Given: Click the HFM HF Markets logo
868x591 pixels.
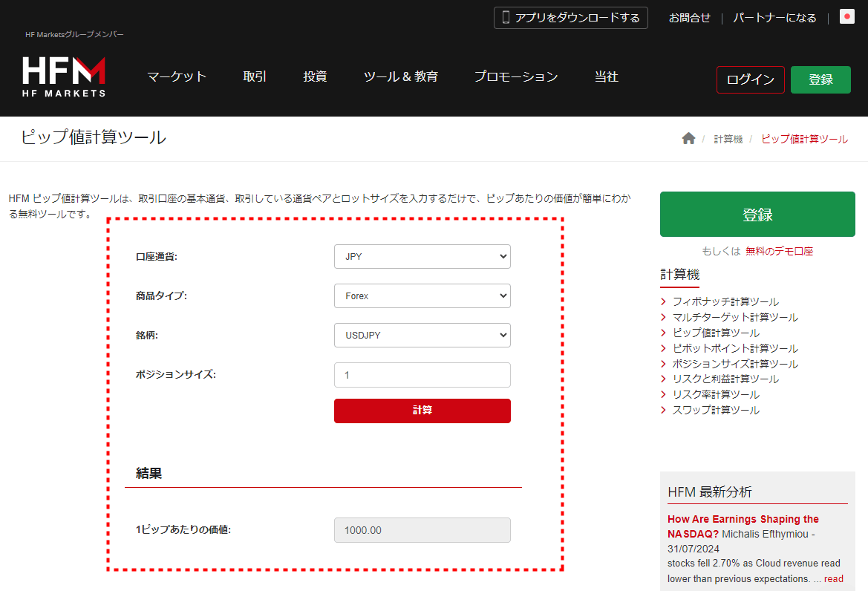Looking at the screenshot, I should point(64,77).
